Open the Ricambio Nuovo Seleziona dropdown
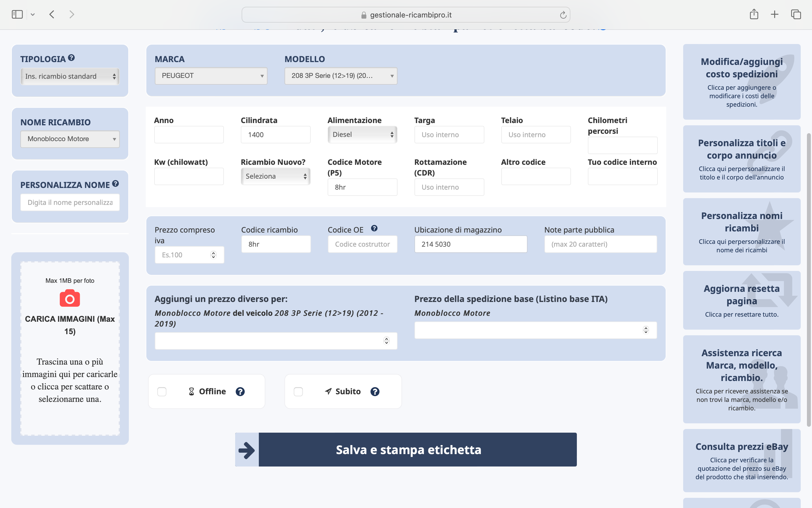812x508 pixels. pyautogui.click(x=275, y=176)
